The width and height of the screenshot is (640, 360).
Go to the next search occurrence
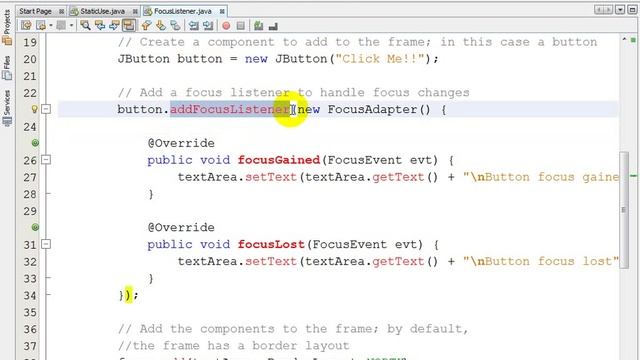click(114, 26)
